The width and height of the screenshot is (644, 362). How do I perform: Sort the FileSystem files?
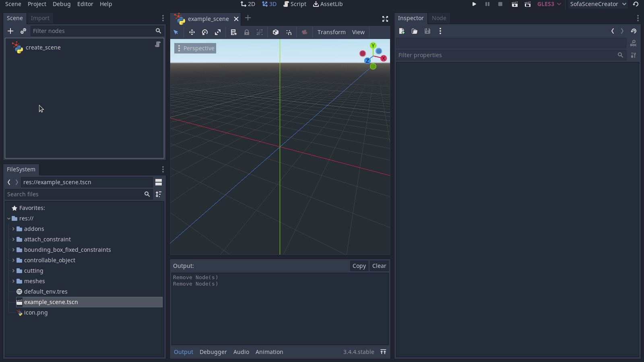(x=159, y=194)
